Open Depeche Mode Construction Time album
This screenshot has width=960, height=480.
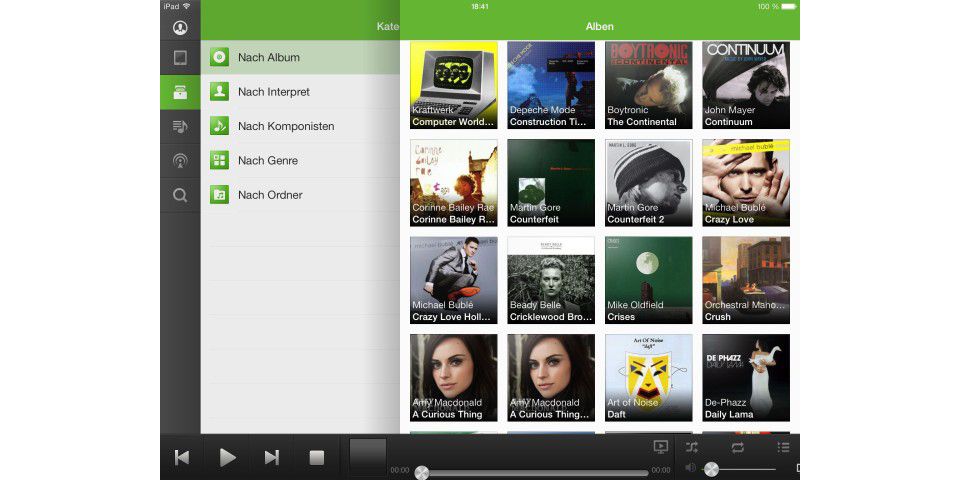tap(551, 85)
